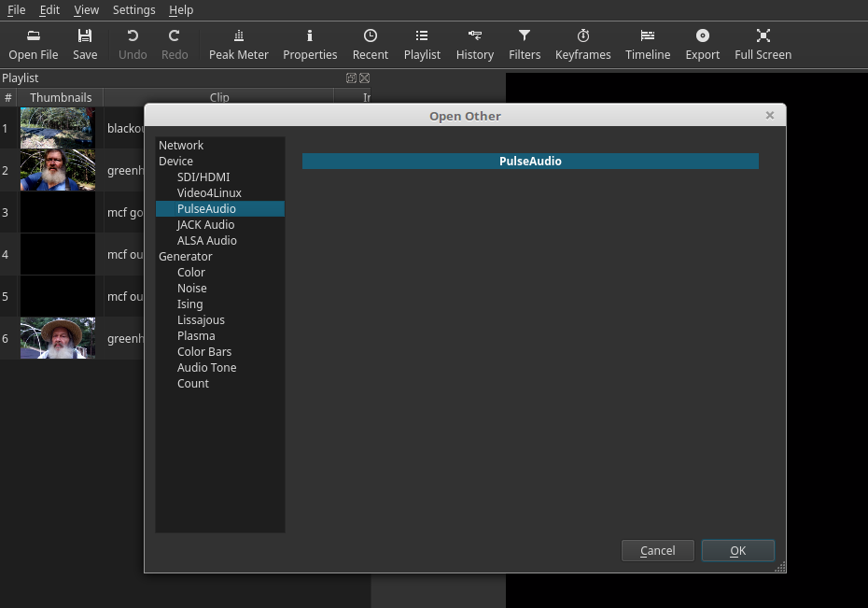This screenshot has height=608, width=868.
Task: Click the Undo toolbar icon
Action: (133, 45)
